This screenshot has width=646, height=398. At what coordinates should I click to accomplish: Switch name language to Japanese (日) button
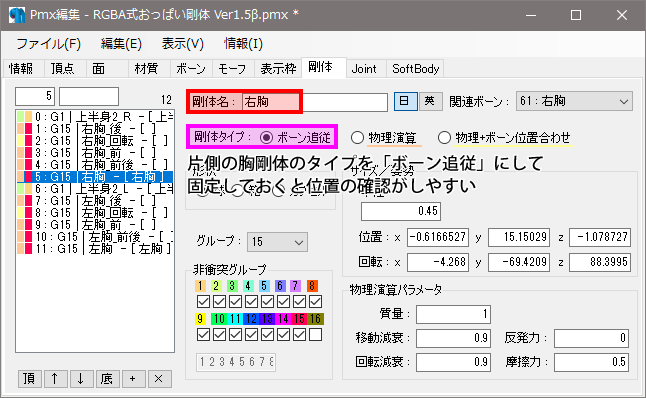click(x=405, y=101)
